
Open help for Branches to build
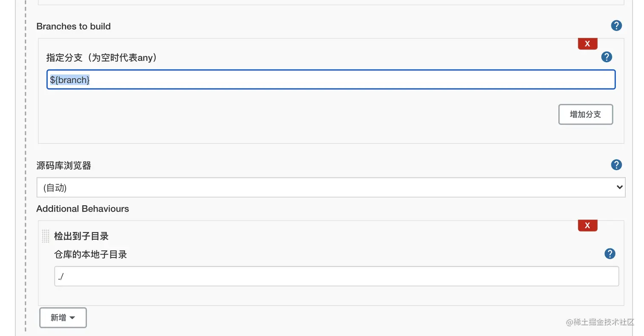tap(616, 26)
